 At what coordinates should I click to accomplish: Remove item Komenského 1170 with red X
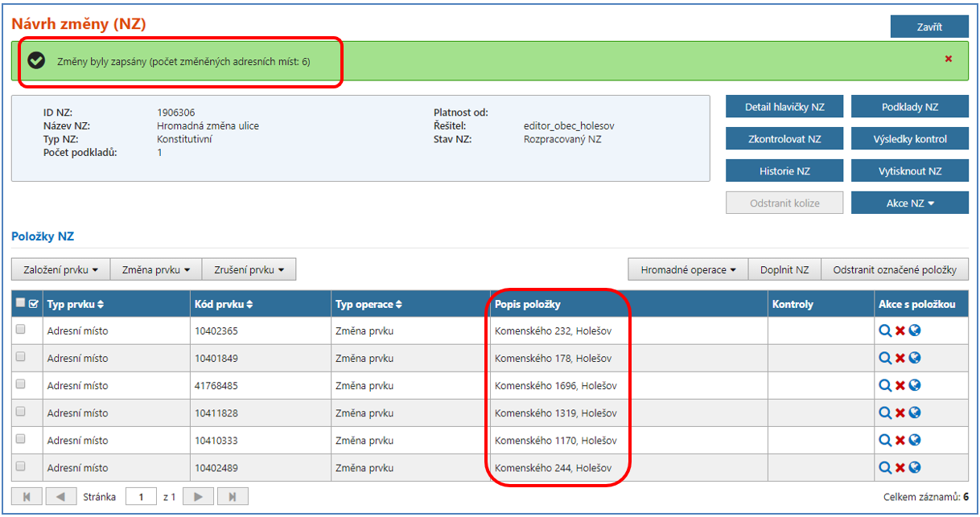point(900,441)
